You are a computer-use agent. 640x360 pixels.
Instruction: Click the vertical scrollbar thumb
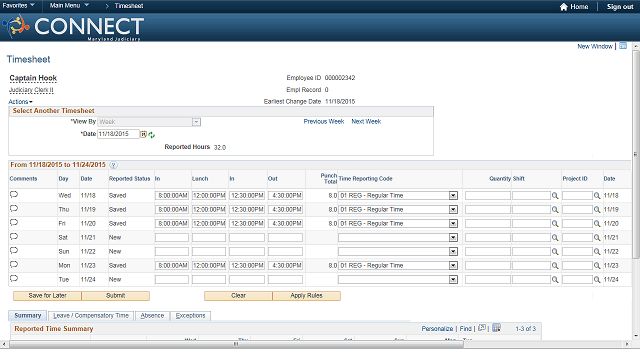636,154
